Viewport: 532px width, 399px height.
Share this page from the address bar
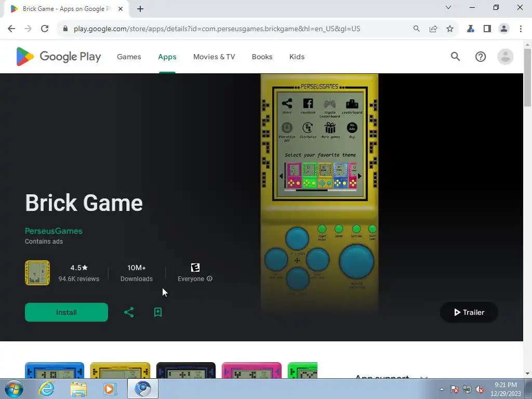433,29
